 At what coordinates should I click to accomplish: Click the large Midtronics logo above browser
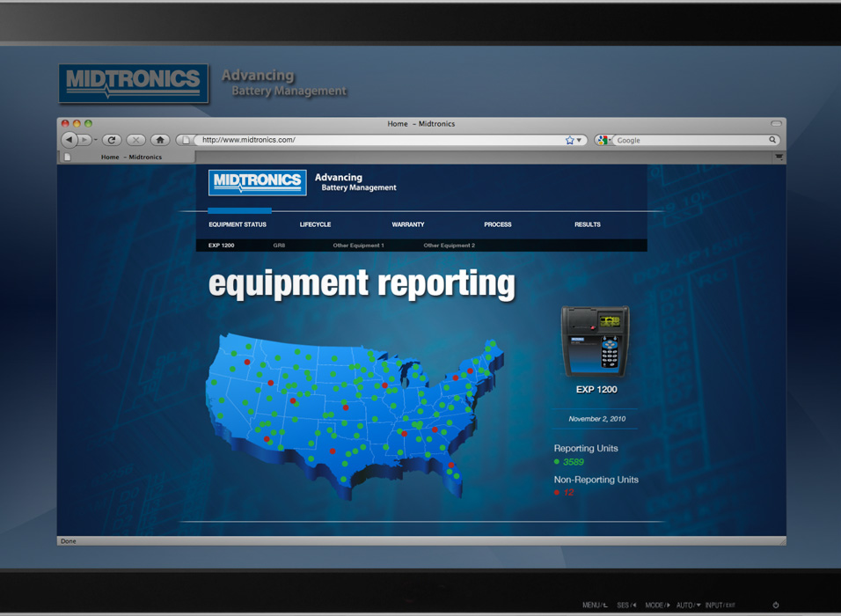[134, 84]
